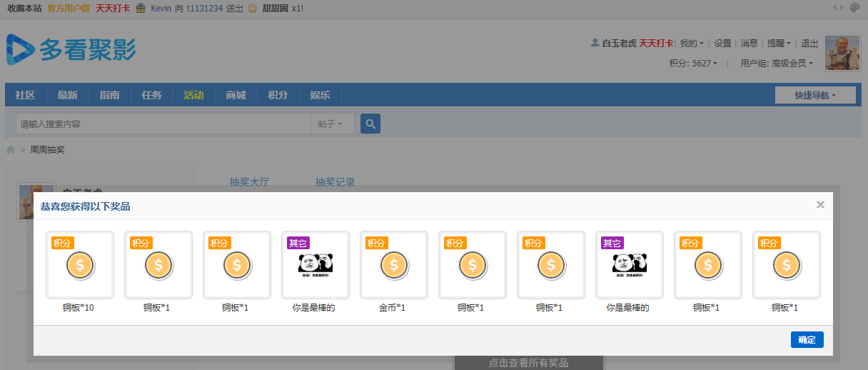Viewport: 868px width, 370px height.
Task: Open the 任务 nav item
Action: pos(151,95)
